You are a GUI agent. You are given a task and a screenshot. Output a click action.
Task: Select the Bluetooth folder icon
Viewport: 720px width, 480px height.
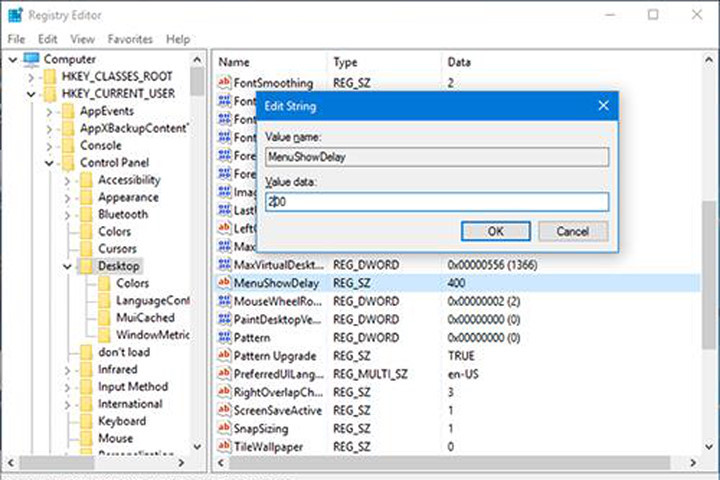tap(86, 215)
